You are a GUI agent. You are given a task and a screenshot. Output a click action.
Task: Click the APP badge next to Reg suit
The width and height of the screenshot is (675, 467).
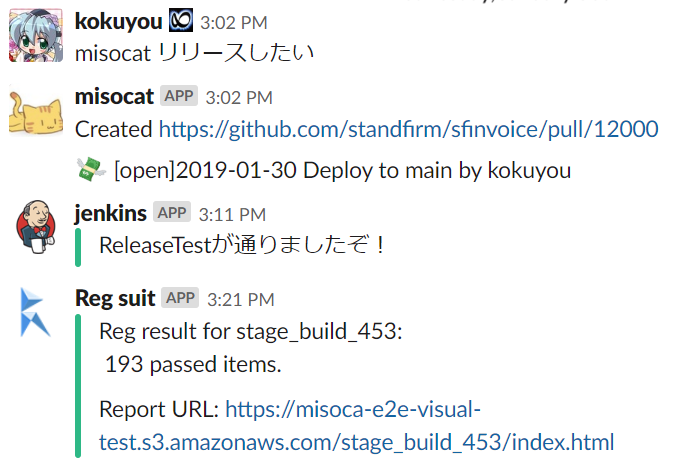click(180, 297)
